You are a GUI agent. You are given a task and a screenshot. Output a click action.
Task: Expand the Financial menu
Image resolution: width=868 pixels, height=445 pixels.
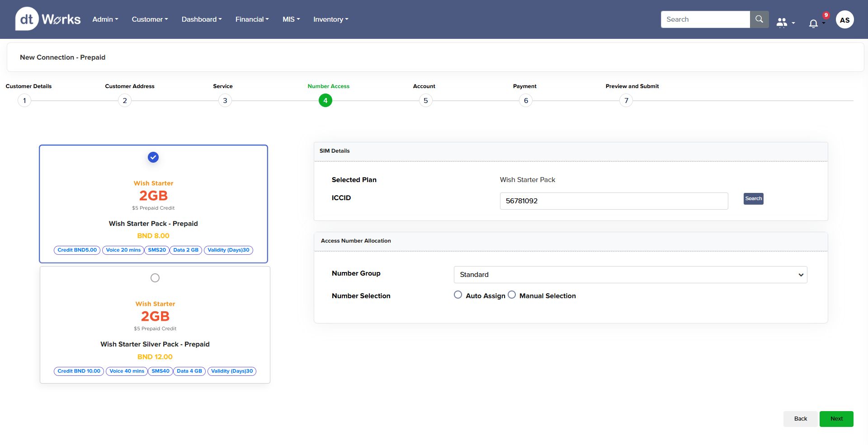pos(252,19)
